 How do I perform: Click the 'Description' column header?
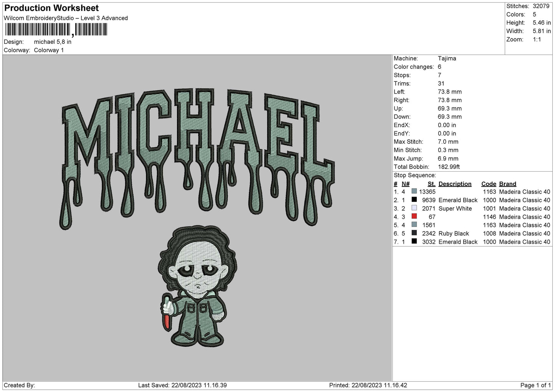click(455, 184)
